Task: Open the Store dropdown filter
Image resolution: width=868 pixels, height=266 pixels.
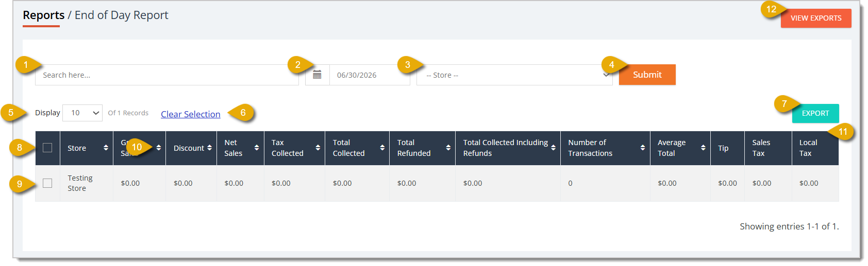Action: click(x=514, y=75)
